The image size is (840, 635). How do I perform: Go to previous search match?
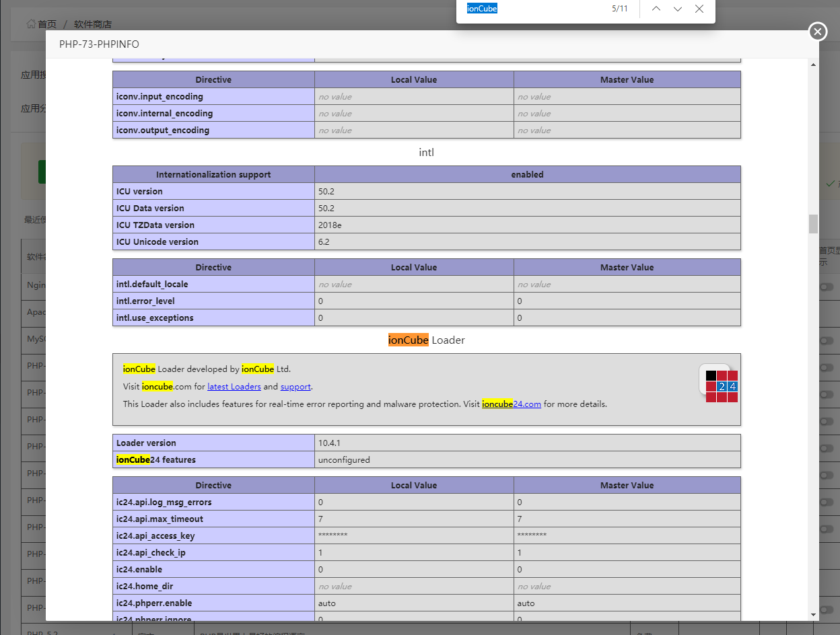click(x=656, y=9)
